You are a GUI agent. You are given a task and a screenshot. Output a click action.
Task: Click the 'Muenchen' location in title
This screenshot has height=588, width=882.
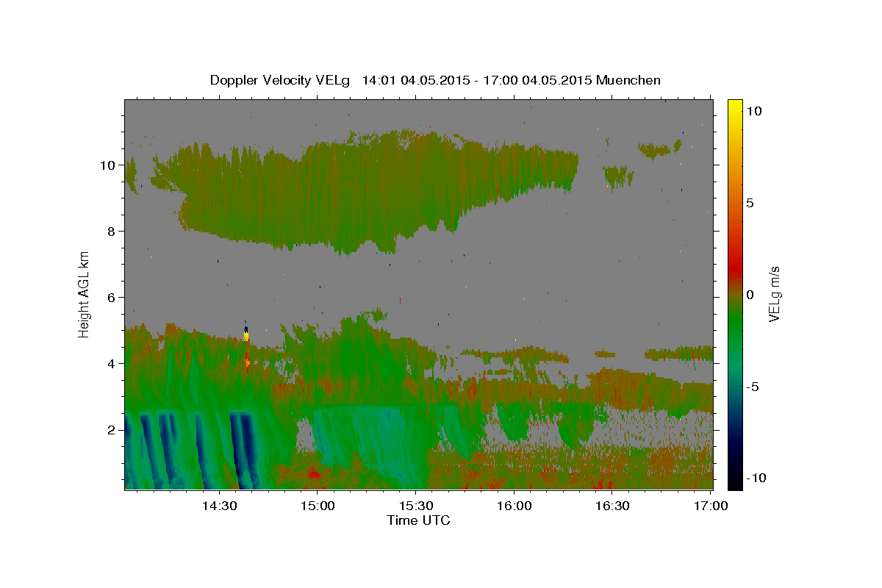point(628,80)
